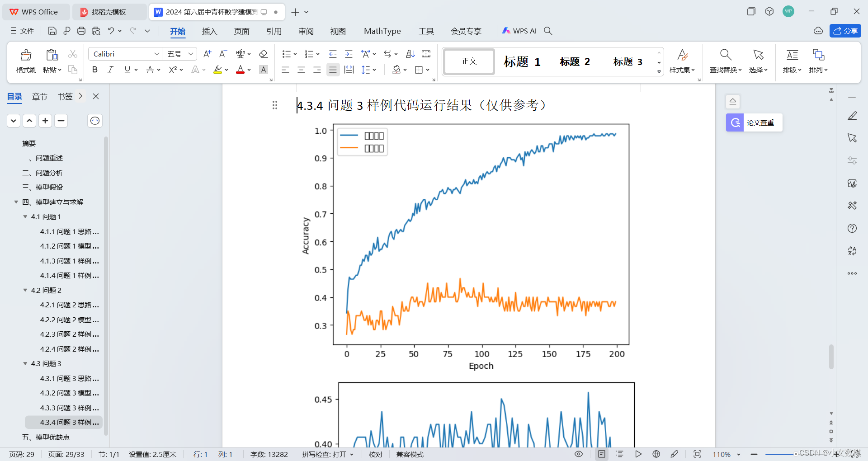Toggle center text alignment
868x461 pixels.
[301, 70]
